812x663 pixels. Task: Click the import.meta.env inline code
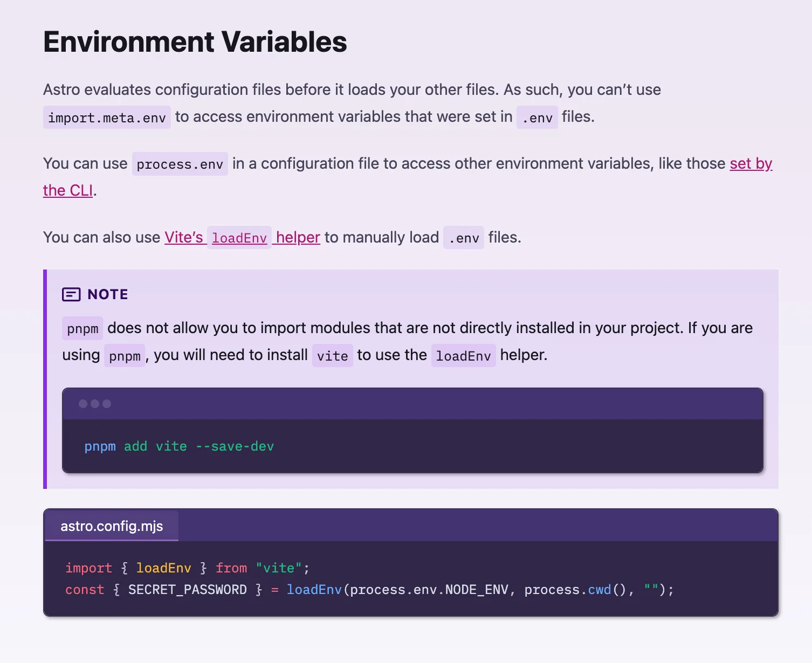click(107, 118)
